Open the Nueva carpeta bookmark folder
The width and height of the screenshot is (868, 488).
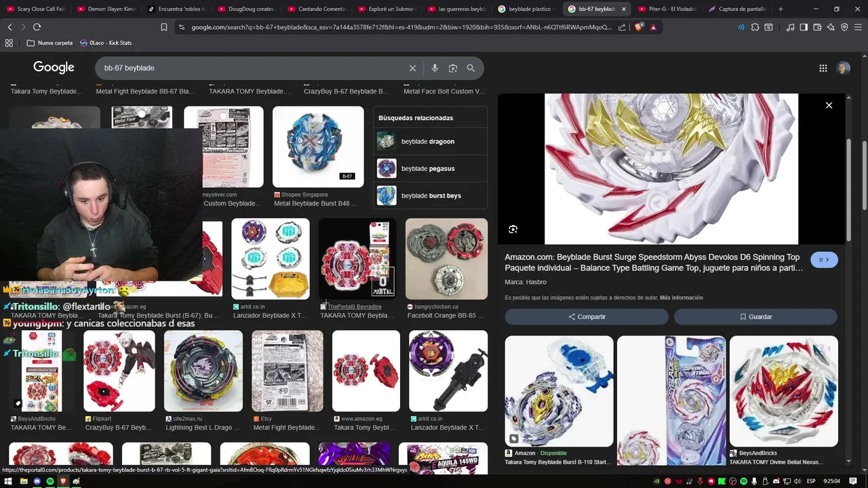pyautogui.click(x=50, y=43)
